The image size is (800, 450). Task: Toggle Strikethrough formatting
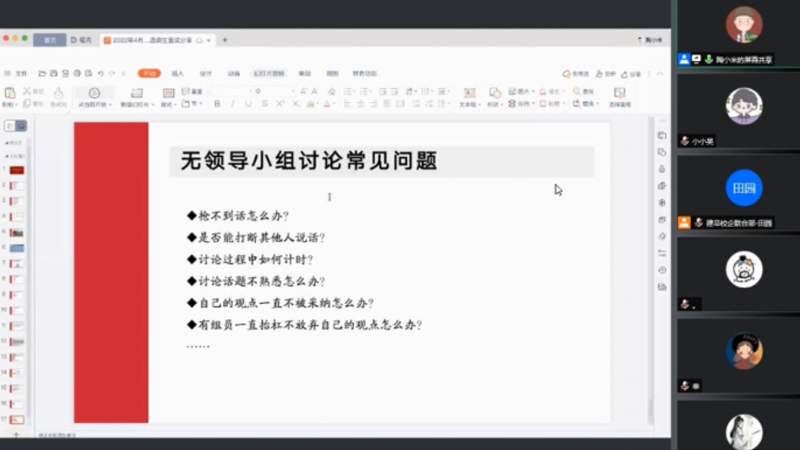(264, 104)
